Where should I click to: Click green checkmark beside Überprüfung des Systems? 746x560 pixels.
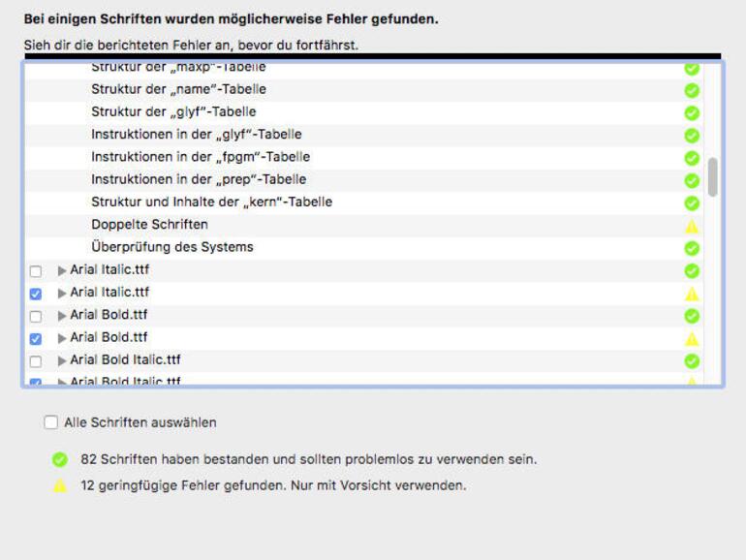692,248
